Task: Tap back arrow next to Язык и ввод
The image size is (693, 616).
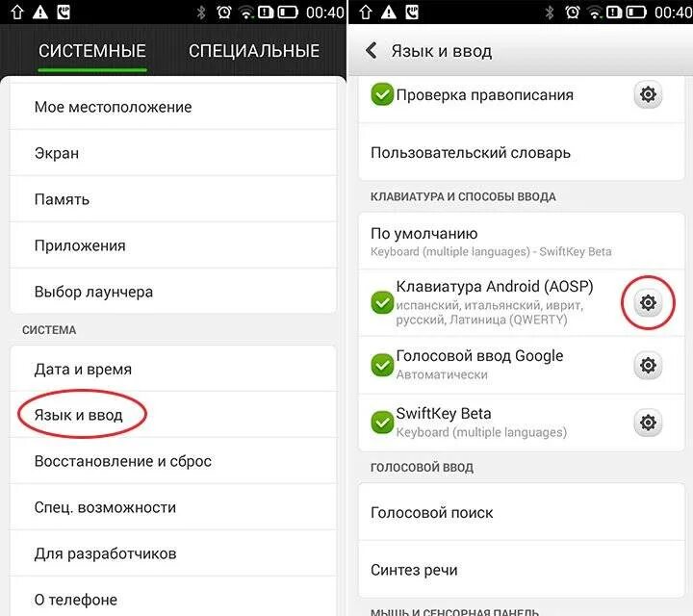Action: point(372,51)
